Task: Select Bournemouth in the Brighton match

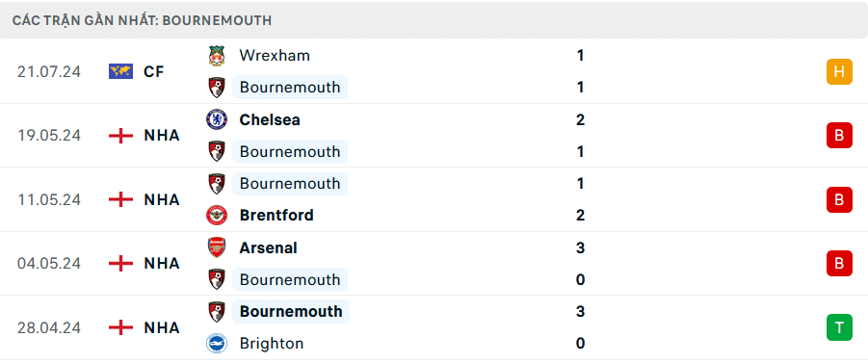Action: pyautogui.click(x=291, y=312)
